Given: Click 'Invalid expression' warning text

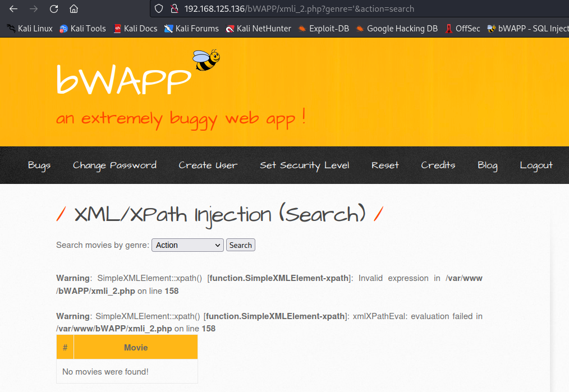Looking at the screenshot, I should pos(393,278).
